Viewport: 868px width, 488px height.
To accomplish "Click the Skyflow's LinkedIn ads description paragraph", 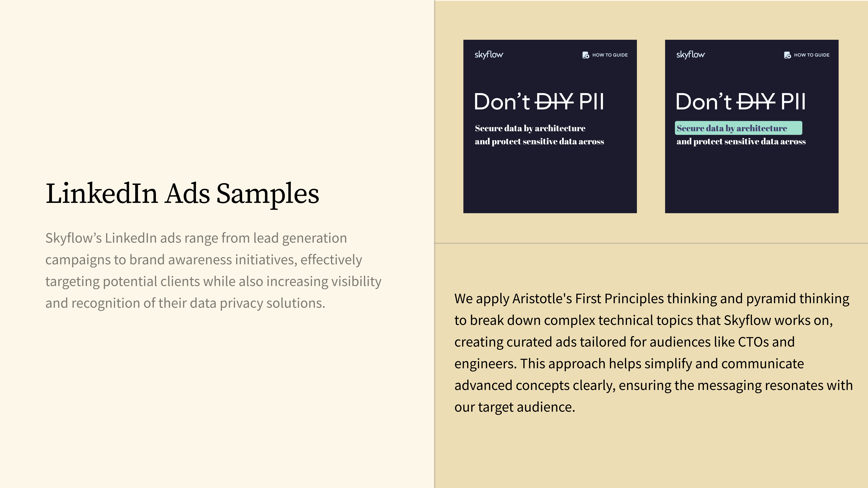I will (x=213, y=270).
